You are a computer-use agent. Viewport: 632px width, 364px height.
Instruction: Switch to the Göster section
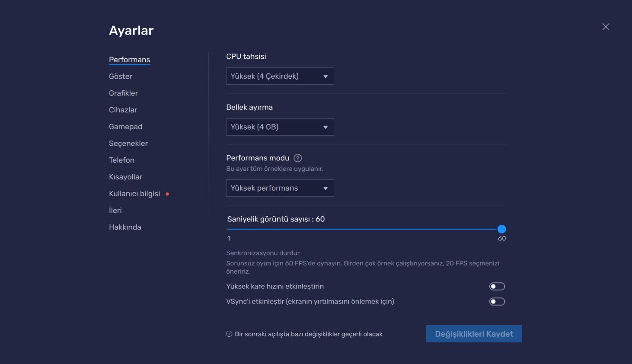121,77
